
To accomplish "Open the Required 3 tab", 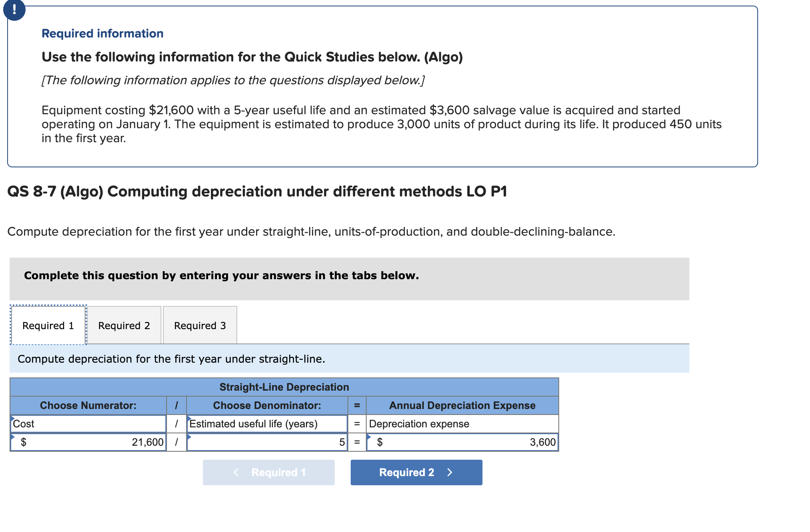I will (x=200, y=326).
